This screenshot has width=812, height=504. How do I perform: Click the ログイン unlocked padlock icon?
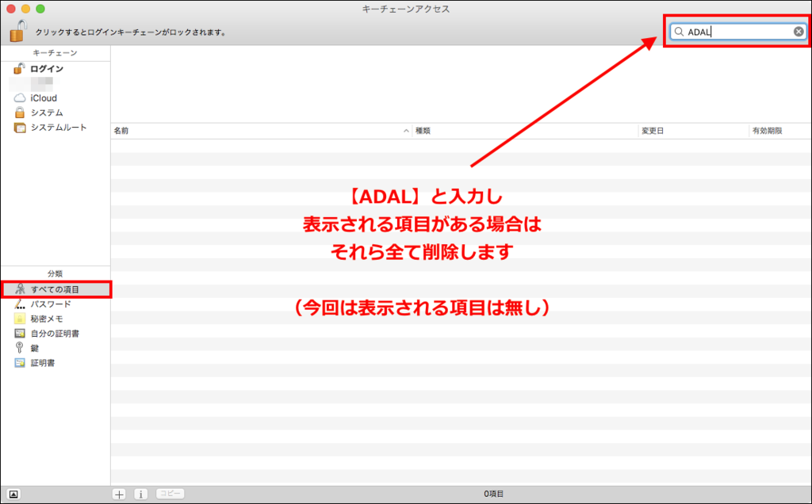point(19,68)
